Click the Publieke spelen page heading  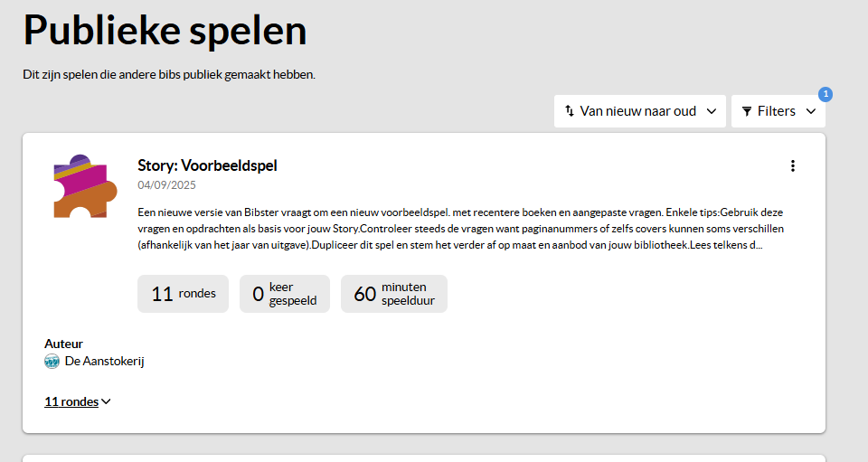(165, 31)
